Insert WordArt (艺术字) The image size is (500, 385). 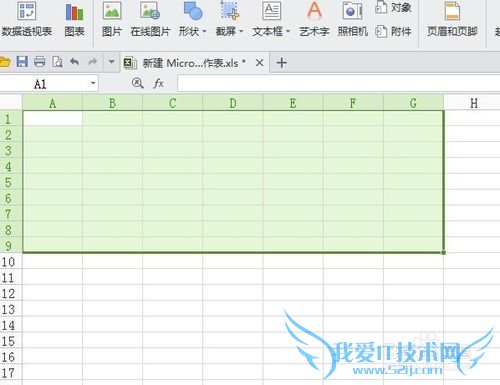(x=314, y=19)
